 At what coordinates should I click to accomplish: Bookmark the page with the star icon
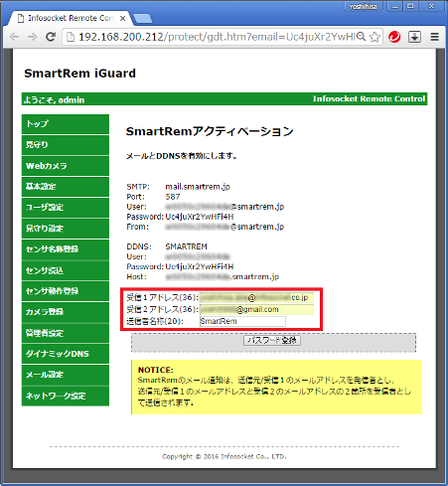[x=374, y=37]
